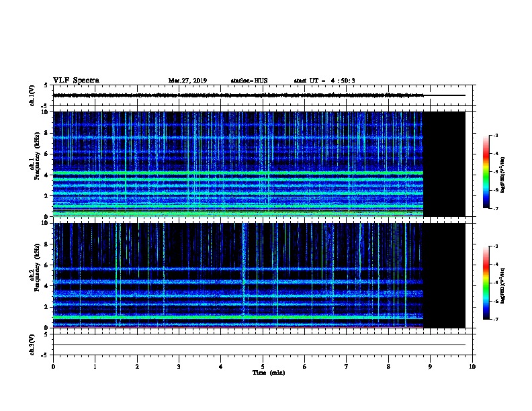Click the ch.1 voltage waveform trace
Viewport: 532px width, 411px height.
[x=238, y=95]
